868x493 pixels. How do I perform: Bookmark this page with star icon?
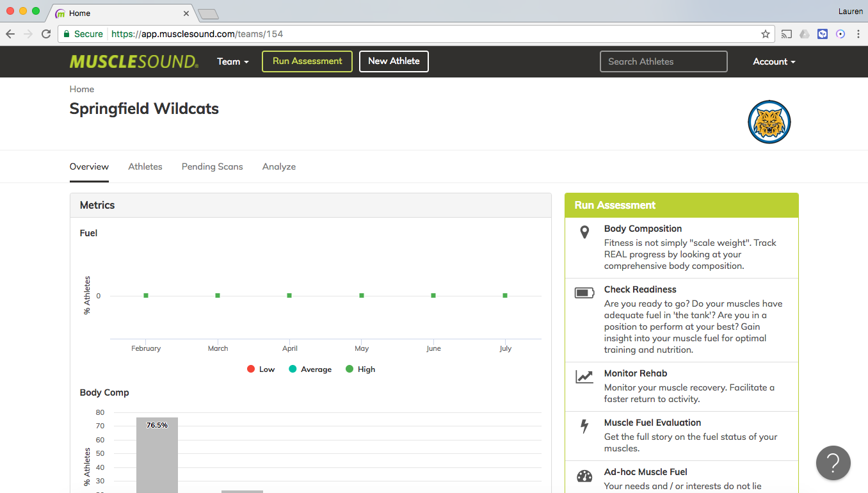point(765,34)
